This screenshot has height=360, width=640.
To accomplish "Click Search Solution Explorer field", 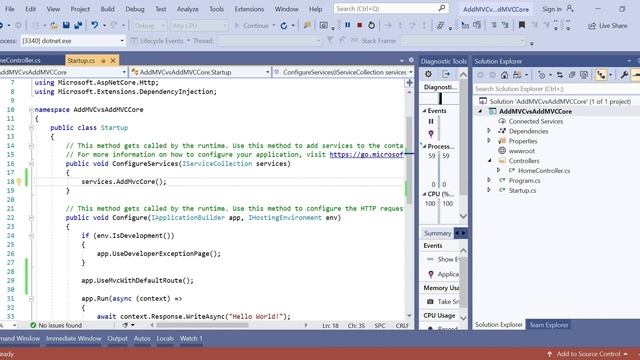I will click(x=556, y=89).
